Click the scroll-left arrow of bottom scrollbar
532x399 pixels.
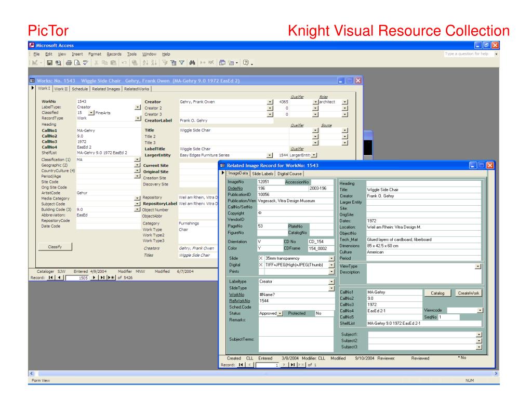click(x=31, y=373)
